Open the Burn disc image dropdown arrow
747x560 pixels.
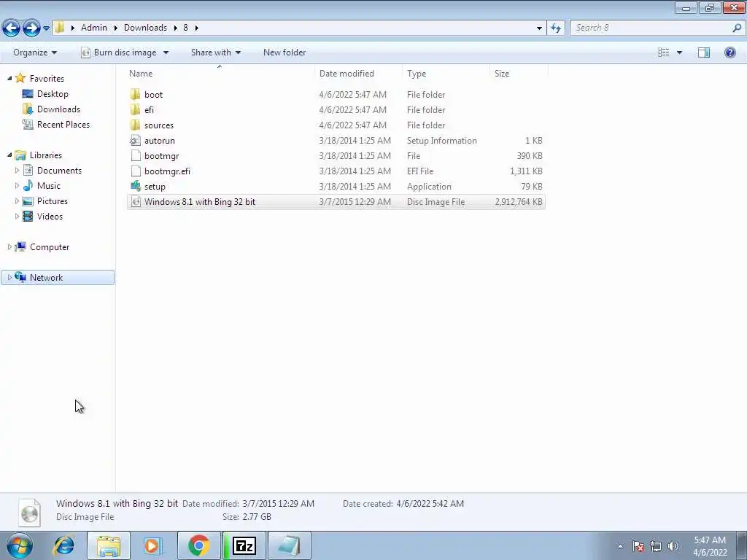point(166,52)
